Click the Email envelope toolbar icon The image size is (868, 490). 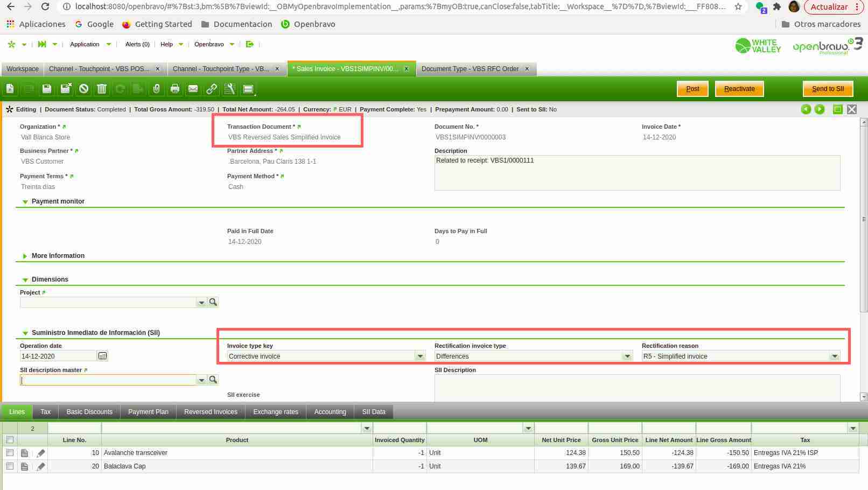pos(193,89)
